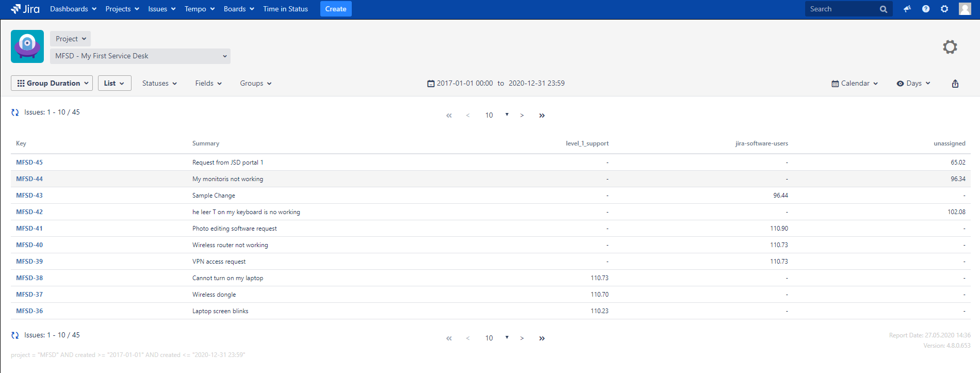Click the Search input field
The width and height of the screenshot is (980, 373).
(842, 9)
